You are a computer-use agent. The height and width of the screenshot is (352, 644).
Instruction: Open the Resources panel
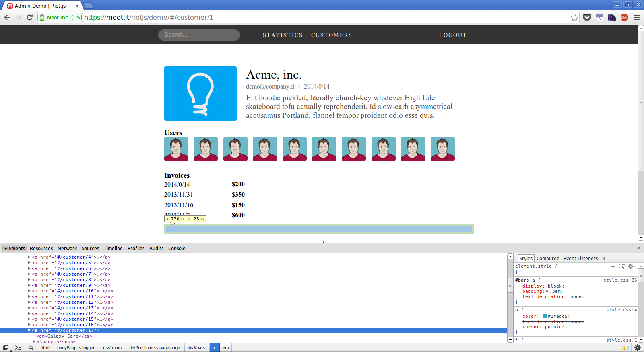click(x=41, y=248)
